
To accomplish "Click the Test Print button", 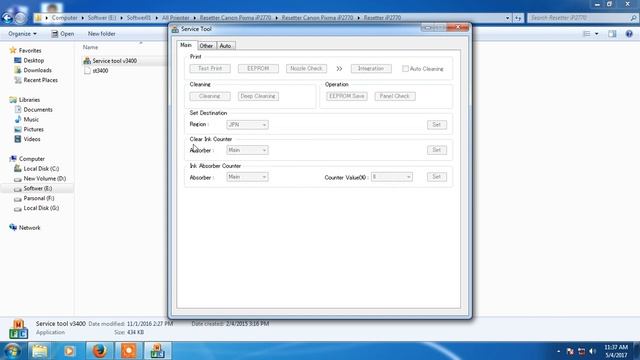I will pyautogui.click(x=210, y=69).
